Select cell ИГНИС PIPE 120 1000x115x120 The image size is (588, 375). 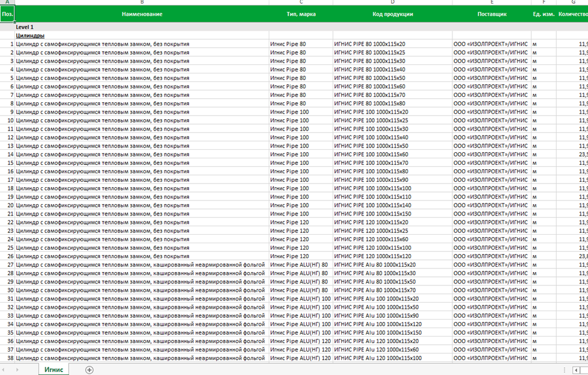pos(393,256)
